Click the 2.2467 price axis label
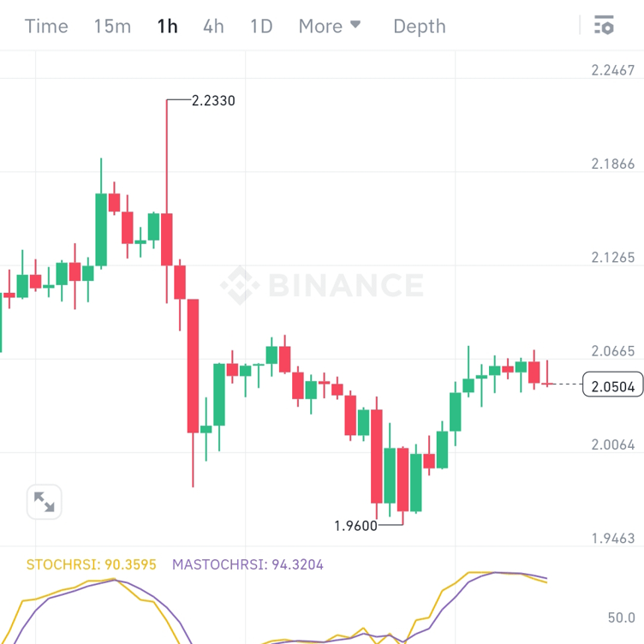The image size is (644, 644). click(x=613, y=70)
